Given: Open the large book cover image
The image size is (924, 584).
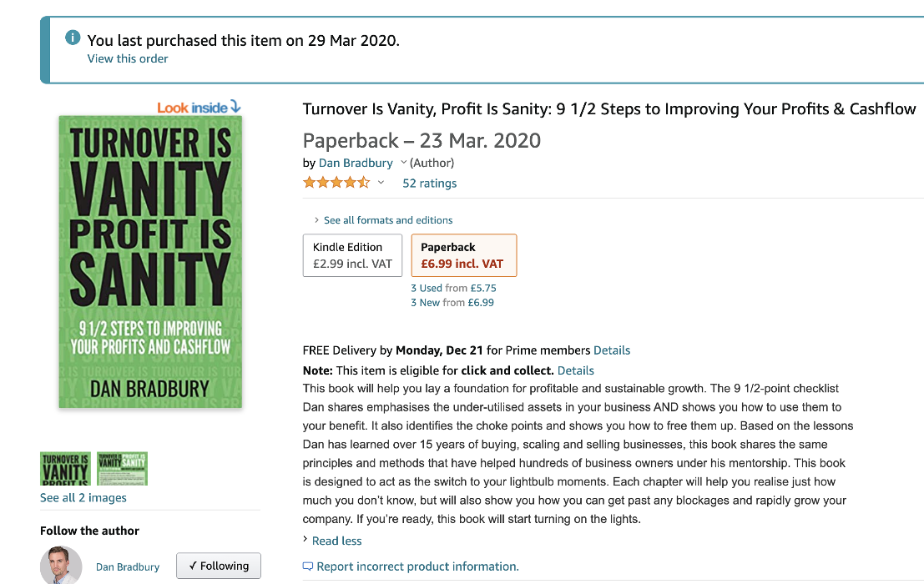Looking at the screenshot, I should (150, 262).
